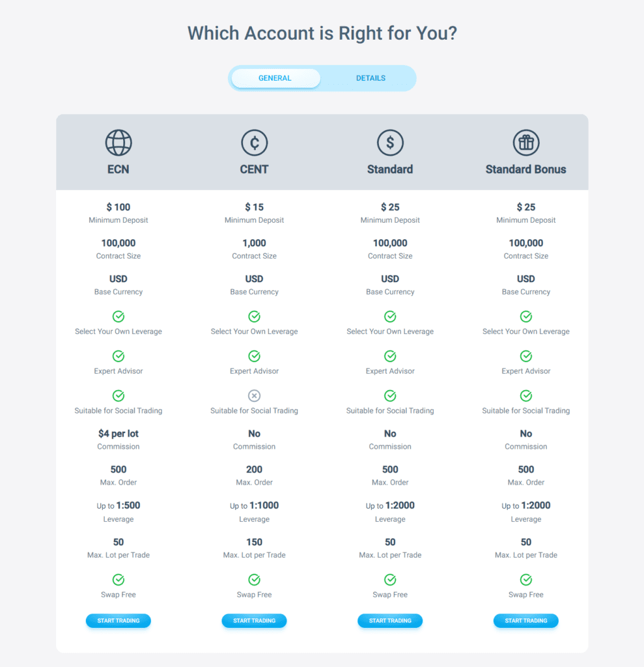Click ECN Expert Advisor checkmark icon
Image resolution: width=644 pixels, height=667 pixels.
[119, 356]
